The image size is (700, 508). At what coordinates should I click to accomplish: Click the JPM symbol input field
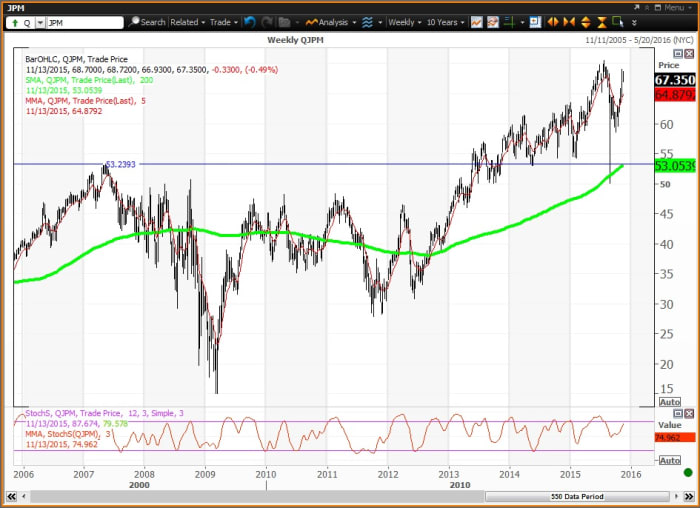point(80,22)
